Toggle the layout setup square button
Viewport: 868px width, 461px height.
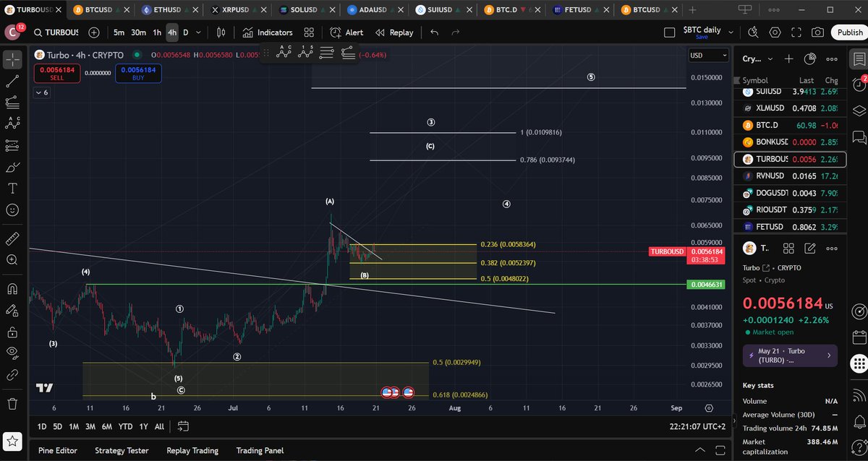point(669,33)
